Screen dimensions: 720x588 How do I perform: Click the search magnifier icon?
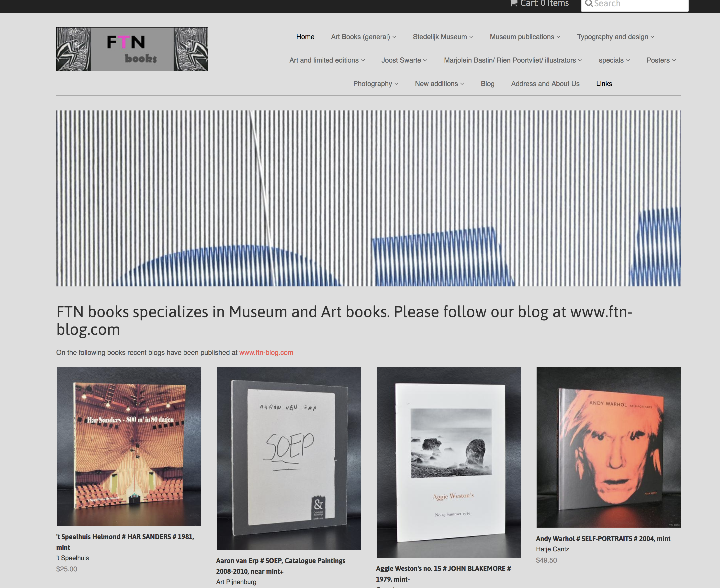click(589, 3)
